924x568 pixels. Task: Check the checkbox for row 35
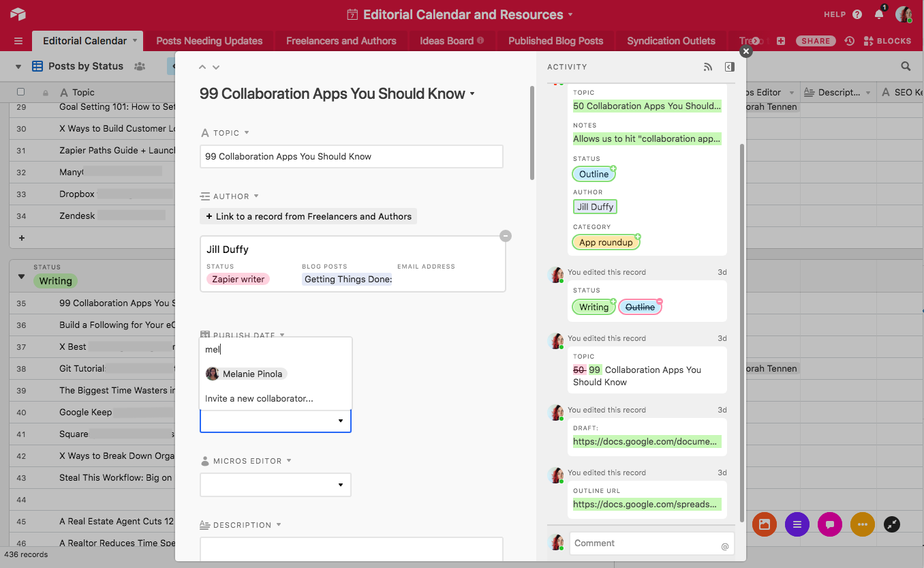20,303
